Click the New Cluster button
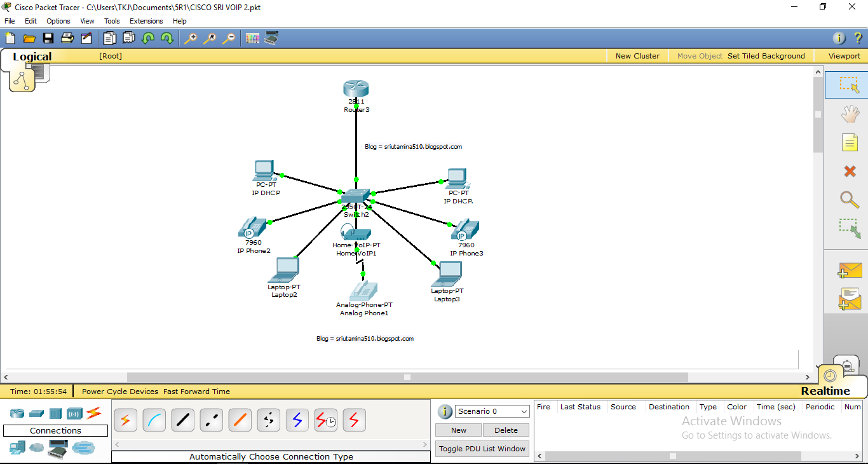Image resolution: width=868 pixels, height=464 pixels. tap(637, 56)
